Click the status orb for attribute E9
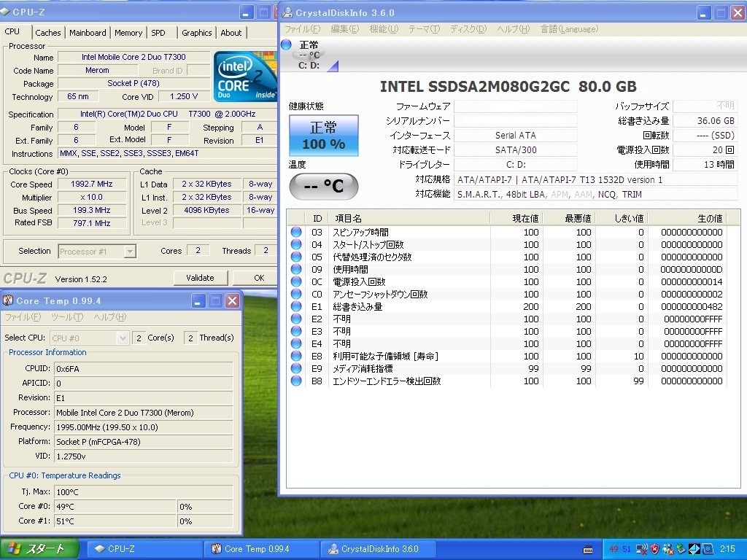The height and width of the screenshot is (560, 747). tap(296, 368)
